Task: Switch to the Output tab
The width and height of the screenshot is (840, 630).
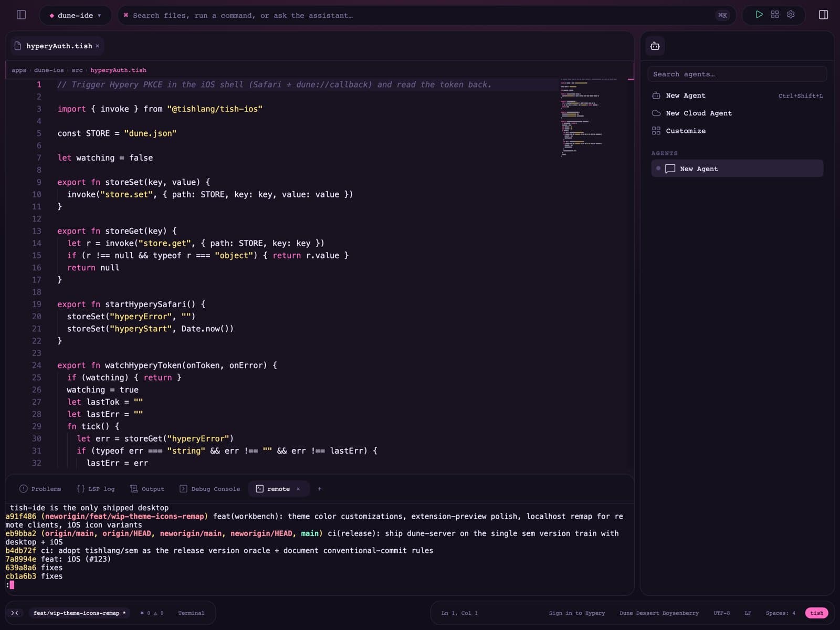Action: 147,489
